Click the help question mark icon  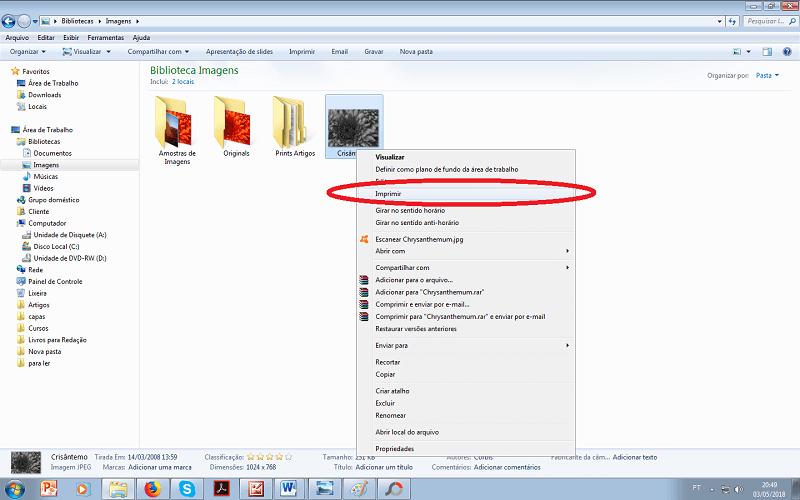(789, 51)
